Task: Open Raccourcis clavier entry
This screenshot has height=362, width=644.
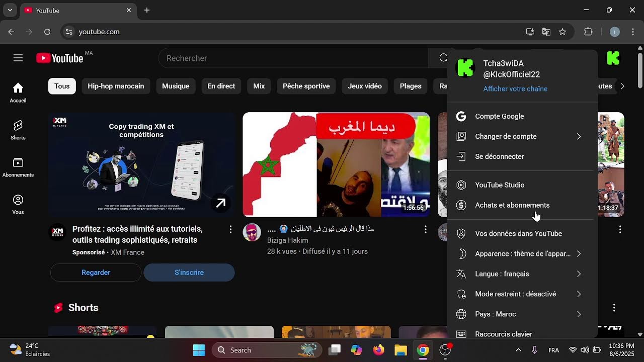Action: 522,333
